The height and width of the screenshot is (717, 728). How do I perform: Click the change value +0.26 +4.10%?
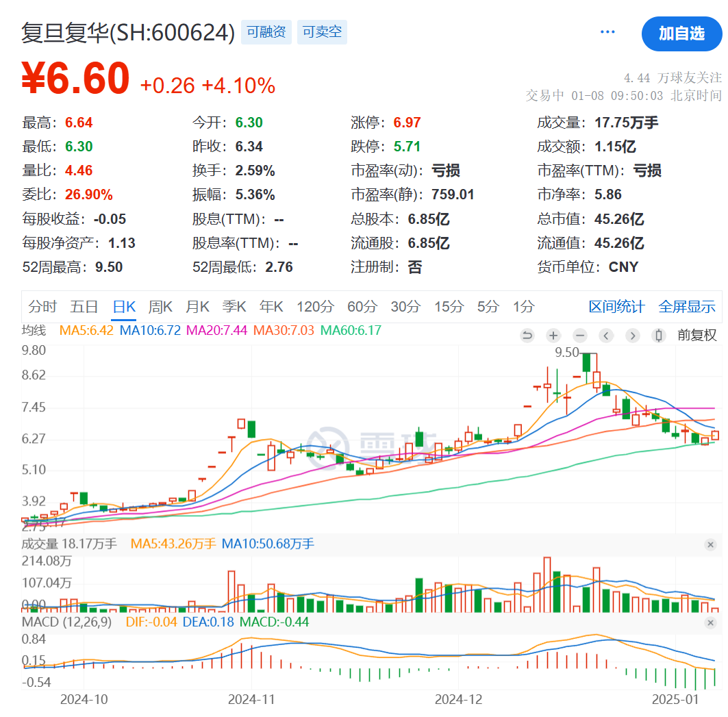coord(208,86)
